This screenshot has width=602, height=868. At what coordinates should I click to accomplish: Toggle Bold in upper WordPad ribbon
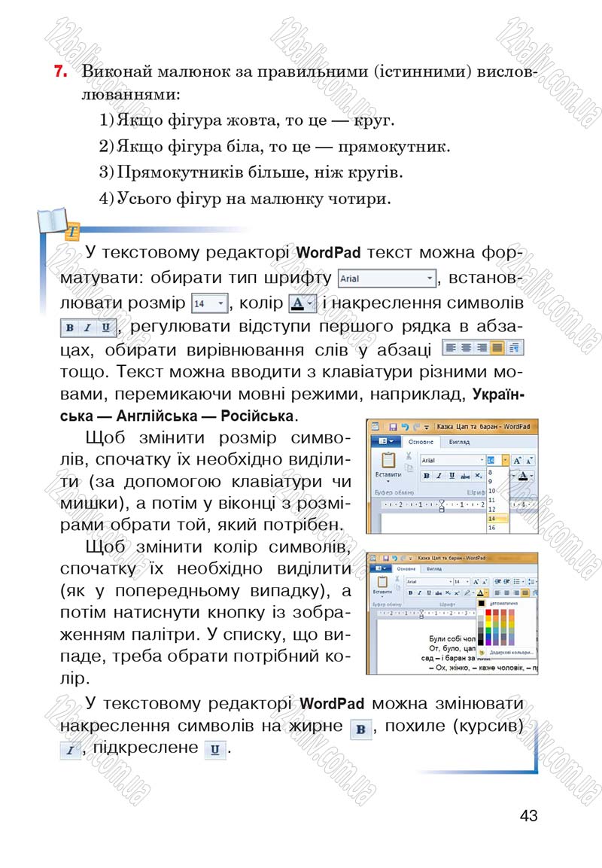427,476
